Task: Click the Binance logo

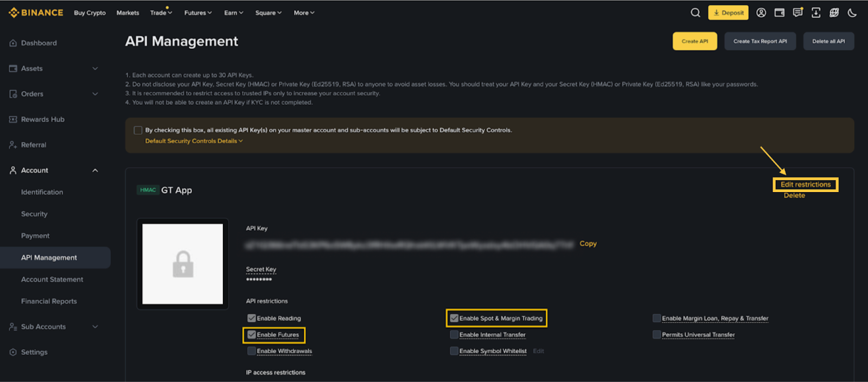Action: [x=36, y=12]
